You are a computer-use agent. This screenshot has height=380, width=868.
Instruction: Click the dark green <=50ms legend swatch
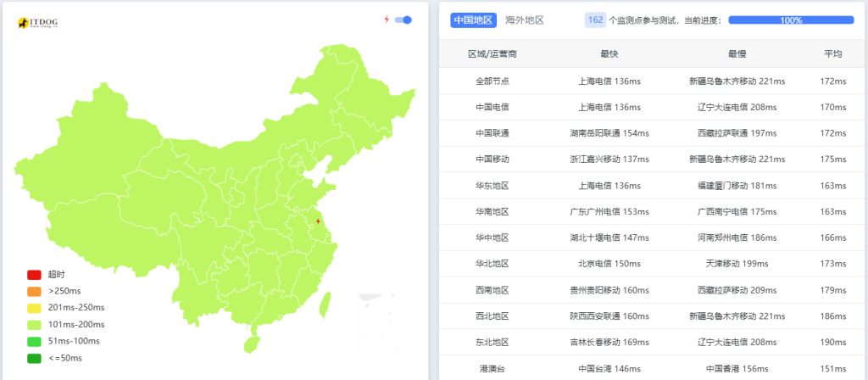coord(34,358)
